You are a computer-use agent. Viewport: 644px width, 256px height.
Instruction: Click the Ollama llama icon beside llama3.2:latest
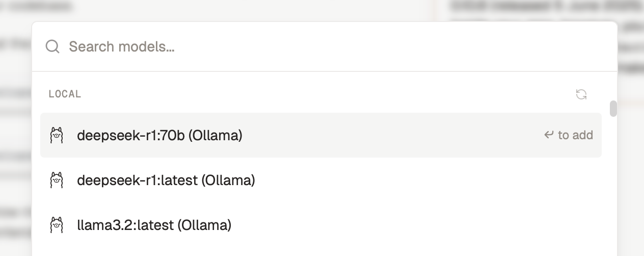[57, 225]
